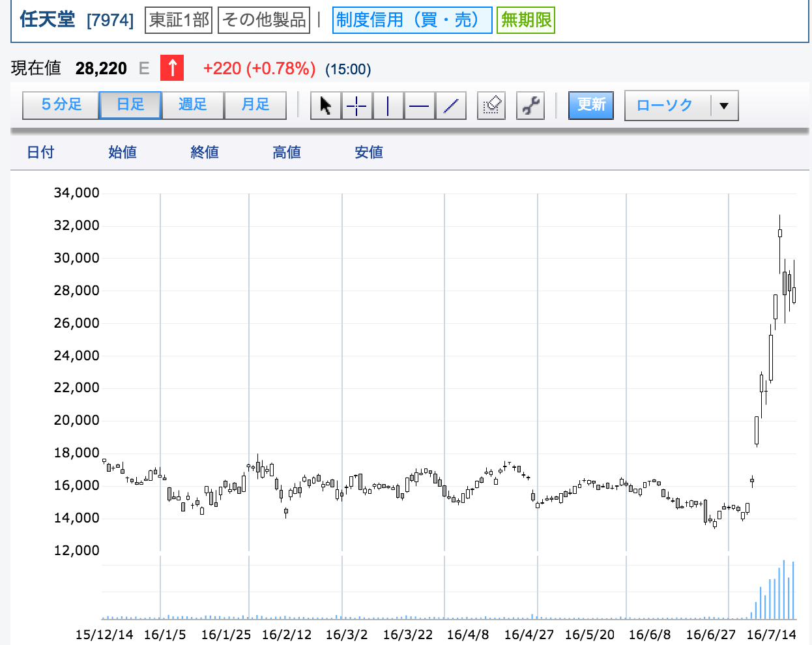Viewport: 812px width, 645px height.
Task: Click the time stamp (15:00)
Action: [348, 69]
